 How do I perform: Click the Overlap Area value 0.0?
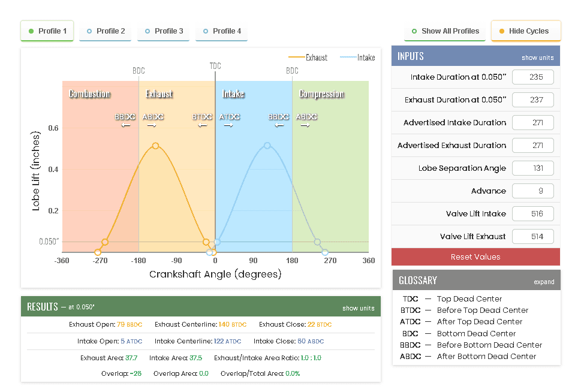204,373
